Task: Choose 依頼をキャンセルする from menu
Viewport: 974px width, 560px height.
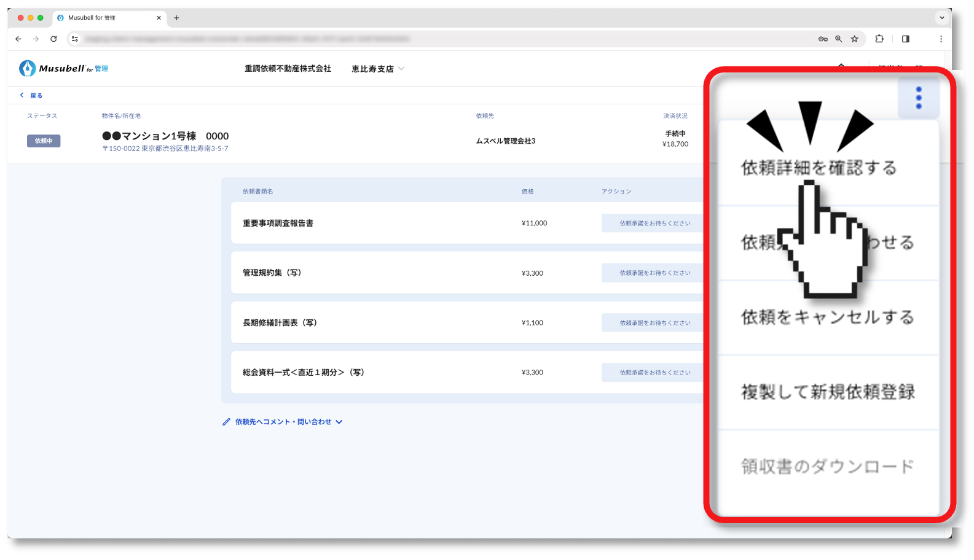Action: click(827, 317)
